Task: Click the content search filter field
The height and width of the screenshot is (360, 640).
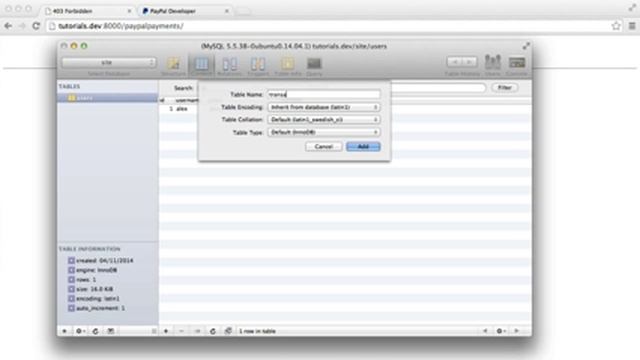Action: pyautogui.click(x=439, y=88)
